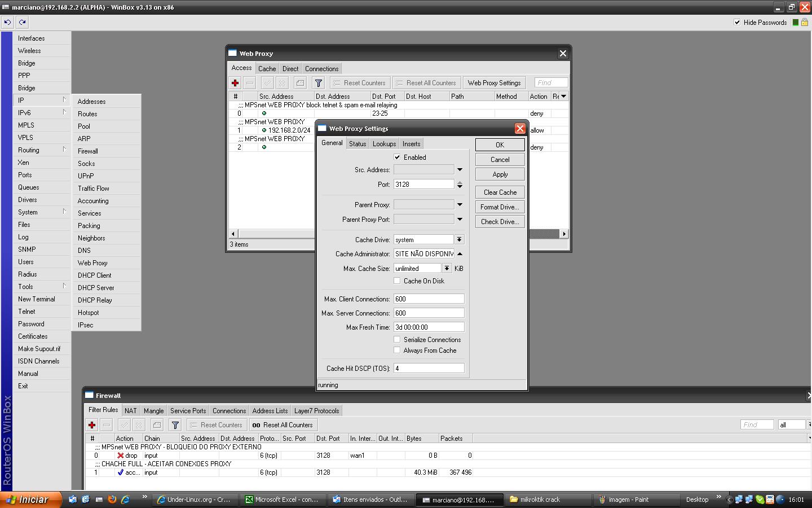Add a new Web Proxy access rule
Image resolution: width=812 pixels, height=508 pixels.
coord(235,83)
